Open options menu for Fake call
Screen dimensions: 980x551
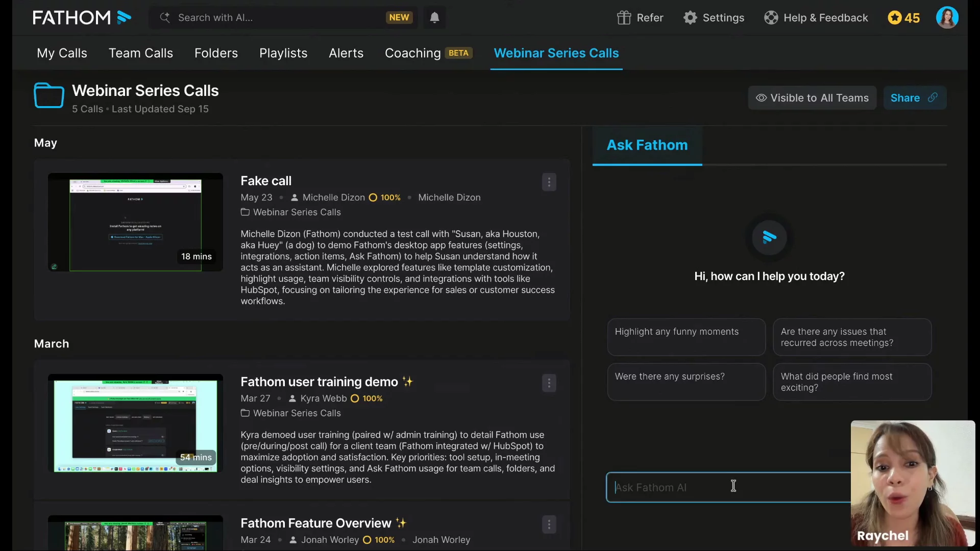coord(549,182)
